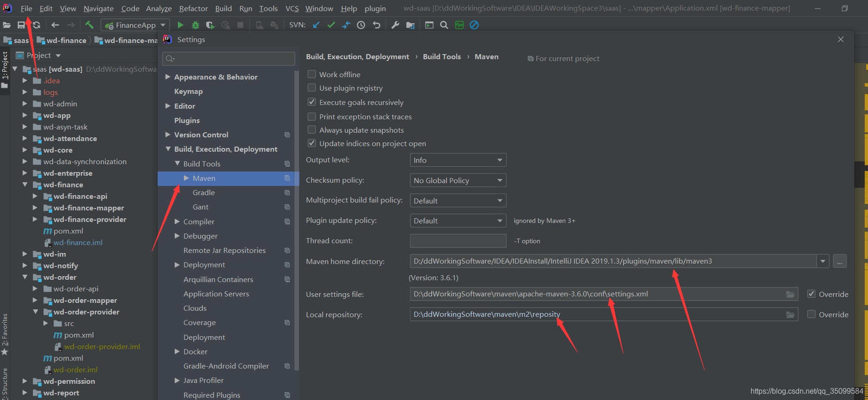Show SVN history clock icon
The image size is (868, 400).
[361, 25]
